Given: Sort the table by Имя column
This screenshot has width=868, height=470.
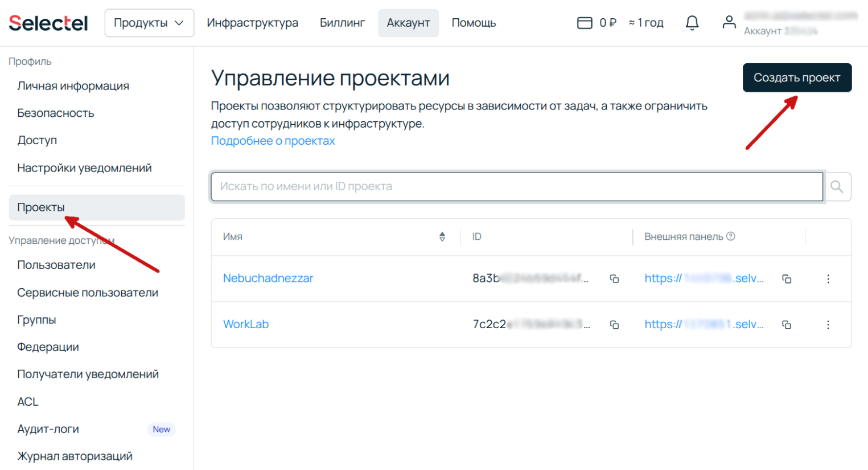Looking at the screenshot, I should click(x=442, y=237).
